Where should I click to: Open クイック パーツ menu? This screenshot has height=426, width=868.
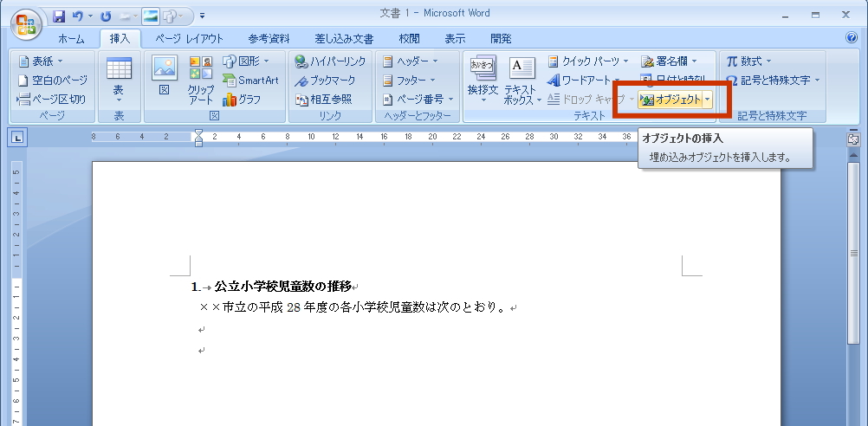point(588,61)
